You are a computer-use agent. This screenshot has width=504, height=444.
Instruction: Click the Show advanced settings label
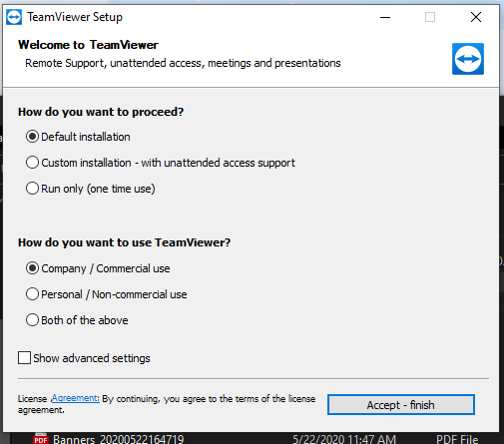click(92, 358)
